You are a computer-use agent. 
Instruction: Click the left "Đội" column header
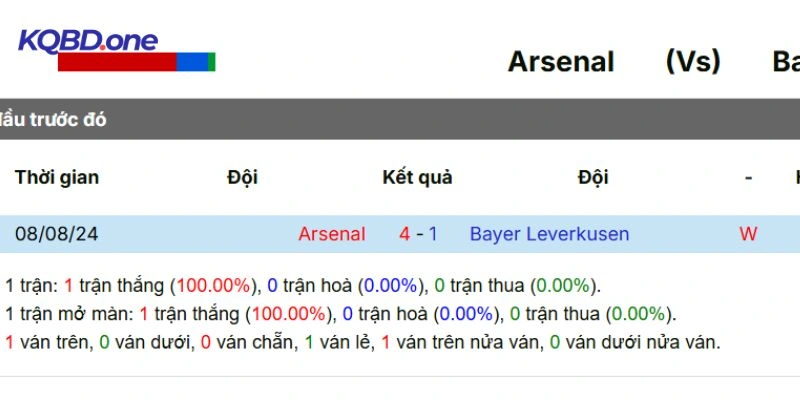[242, 177]
